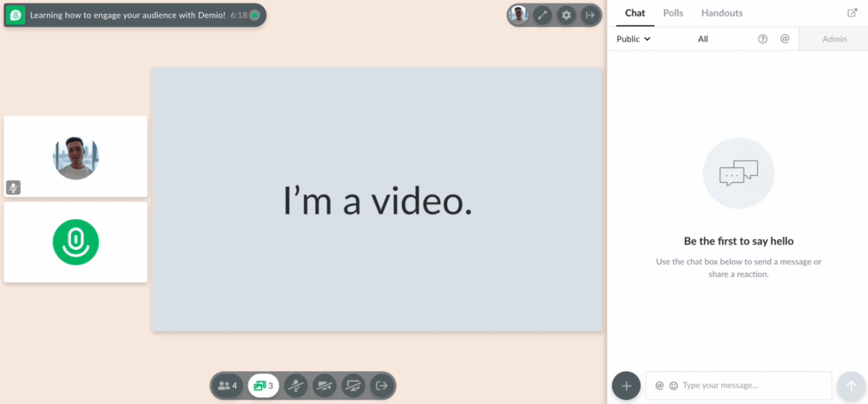Collapse the chat sidebar arrow icon
Viewport: 868px width, 404px height.
pos(589,16)
